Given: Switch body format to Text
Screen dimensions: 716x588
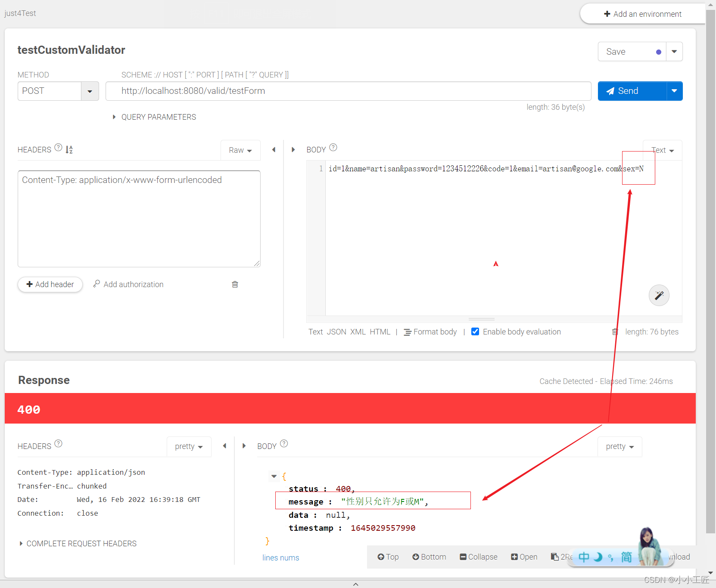Looking at the screenshot, I should 316,332.
